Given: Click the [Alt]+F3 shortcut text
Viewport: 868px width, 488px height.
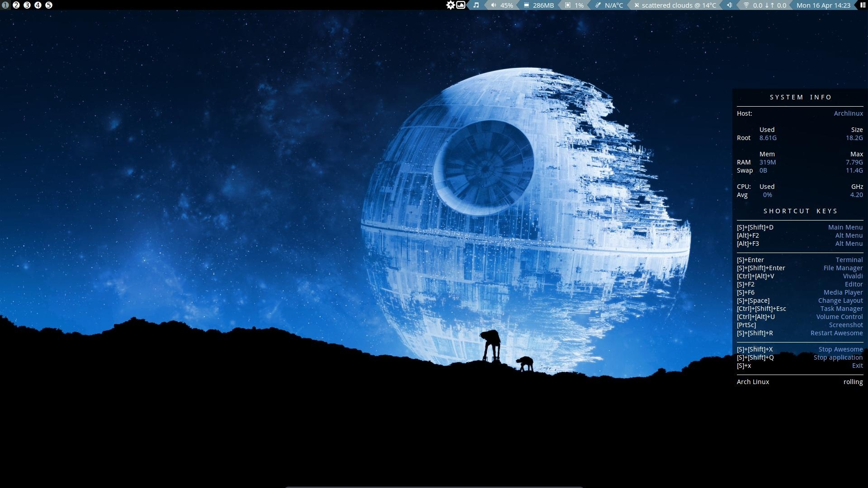Looking at the screenshot, I should pos(748,244).
